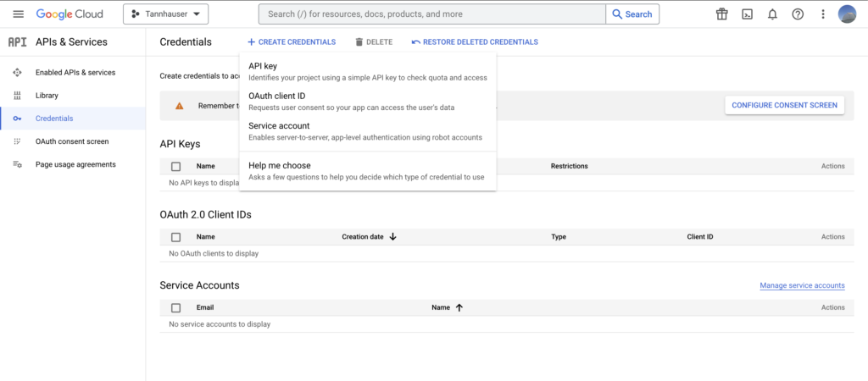Open the hamburger navigation menu
The image size is (868, 381).
click(19, 14)
